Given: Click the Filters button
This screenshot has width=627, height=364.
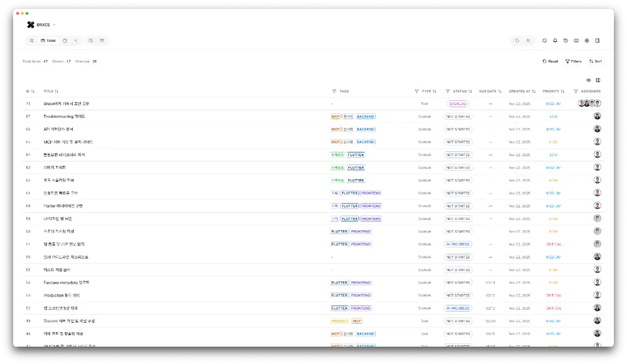Looking at the screenshot, I should point(573,61).
